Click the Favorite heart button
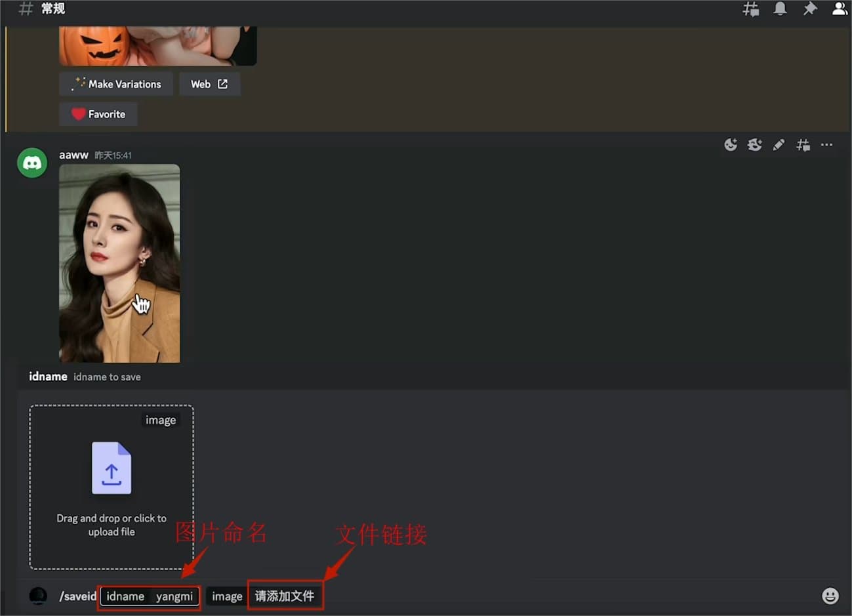 pos(98,114)
